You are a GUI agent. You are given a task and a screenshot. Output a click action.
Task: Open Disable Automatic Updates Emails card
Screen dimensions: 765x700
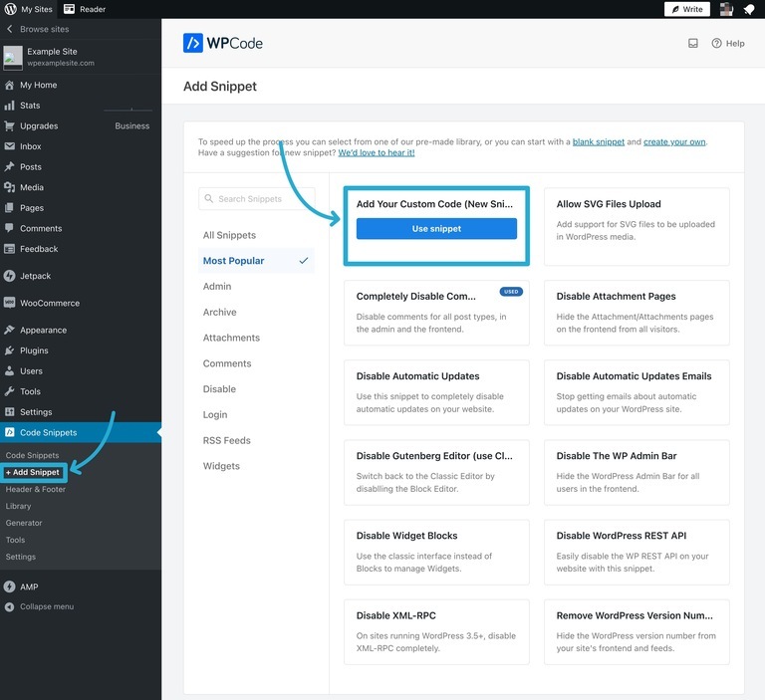click(x=637, y=392)
